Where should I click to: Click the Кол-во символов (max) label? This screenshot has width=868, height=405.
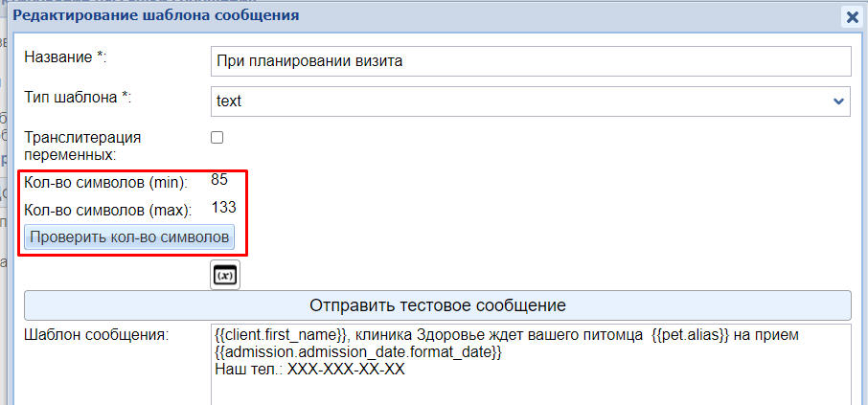click(108, 209)
